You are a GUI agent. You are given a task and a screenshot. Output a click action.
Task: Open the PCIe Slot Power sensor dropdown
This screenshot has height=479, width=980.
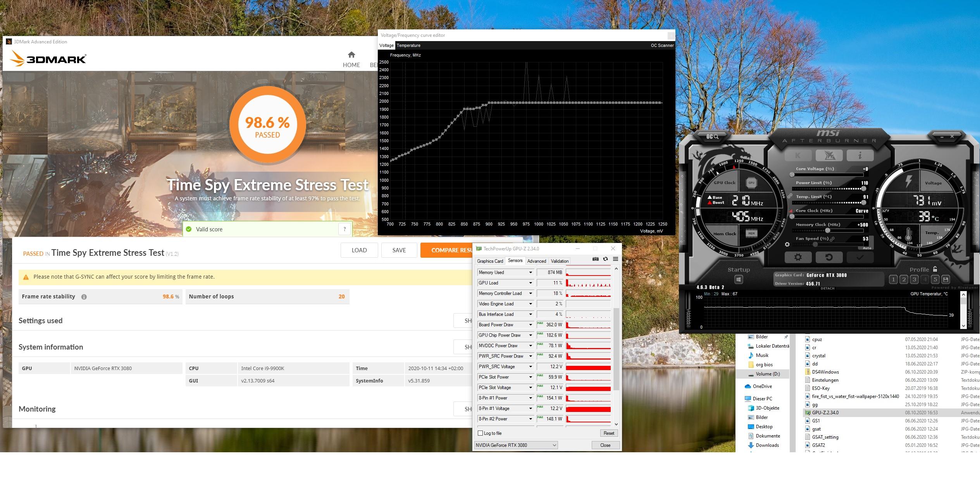tap(530, 377)
